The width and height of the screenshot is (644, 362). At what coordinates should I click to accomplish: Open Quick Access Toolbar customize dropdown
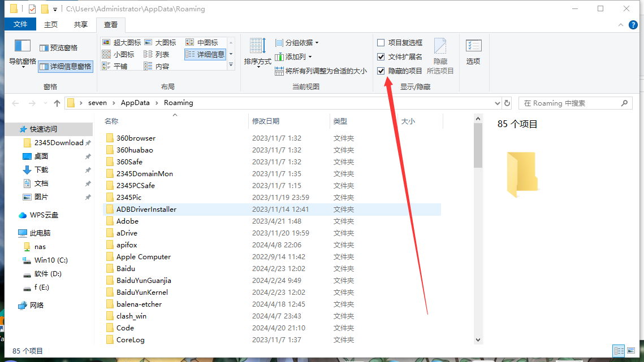[55, 9]
